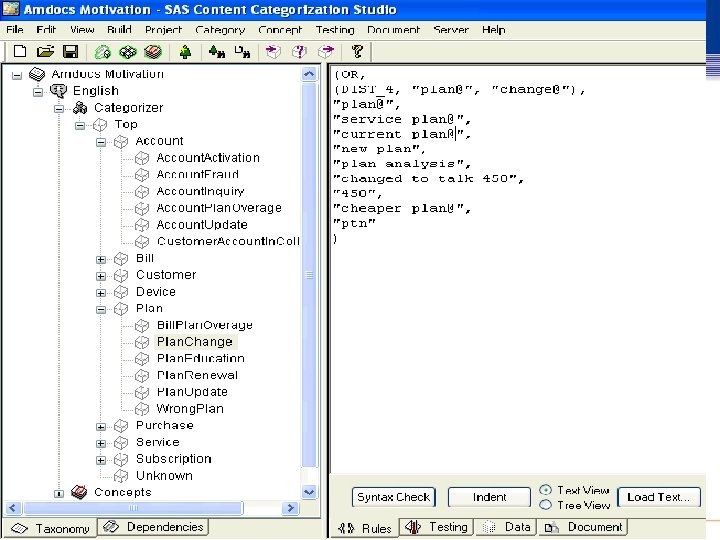Click the cube with outward purple arrow icon
This screenshot has height=540, width=720.
coord(326,52)
